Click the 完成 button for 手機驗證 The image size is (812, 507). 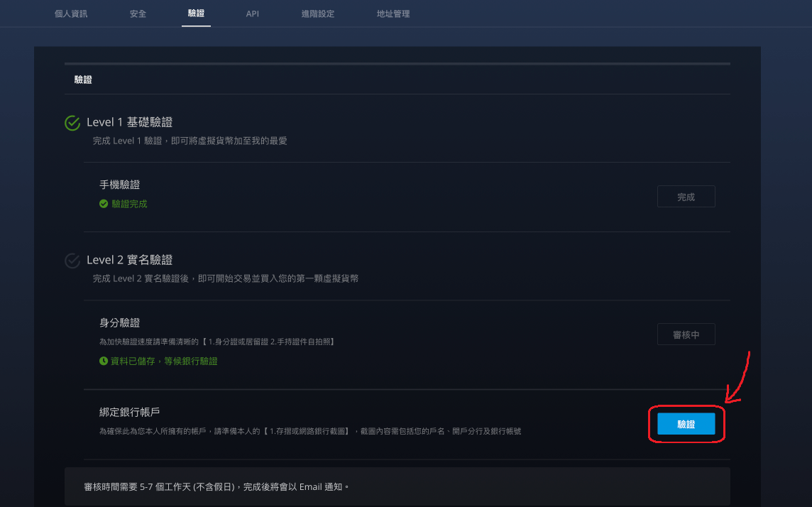tap(686, 196)
